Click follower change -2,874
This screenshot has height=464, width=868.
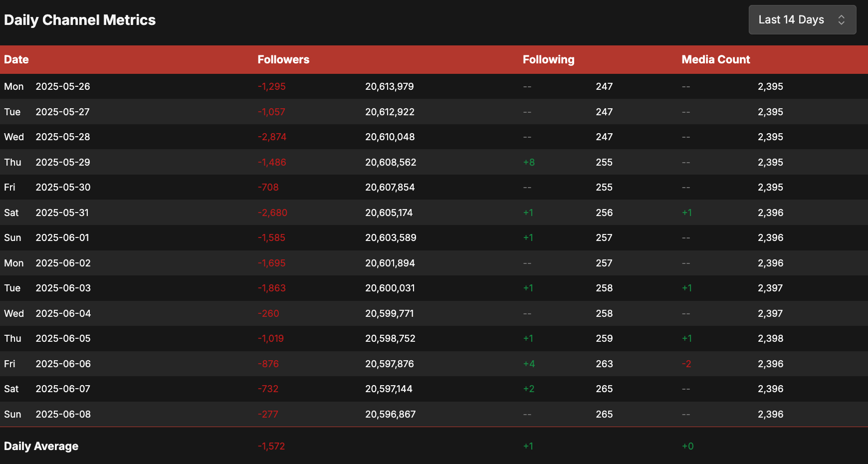point(272,137)
